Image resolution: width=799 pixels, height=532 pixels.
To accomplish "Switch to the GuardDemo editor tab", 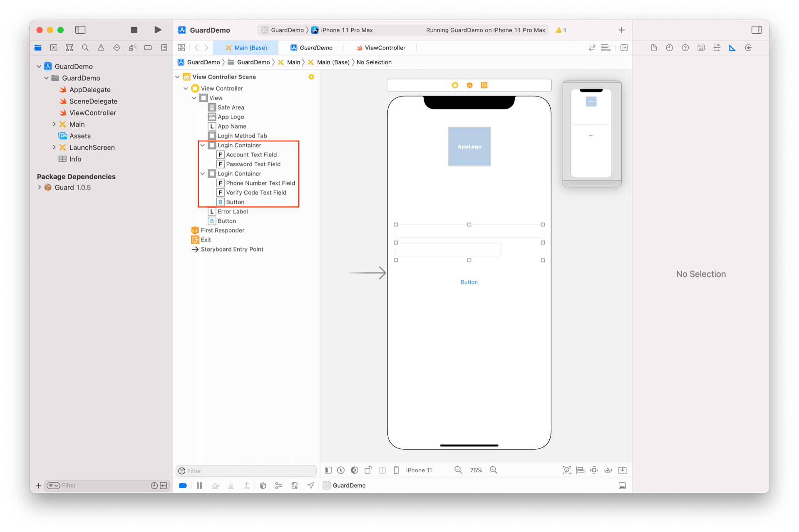I will 312,48.
